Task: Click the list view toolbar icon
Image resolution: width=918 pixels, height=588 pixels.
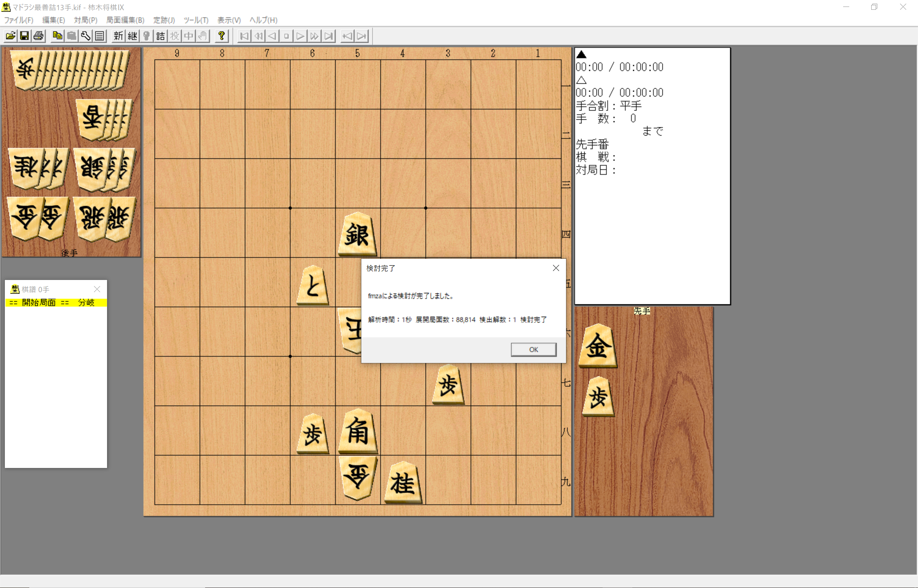Action: [x=100, y=36]
